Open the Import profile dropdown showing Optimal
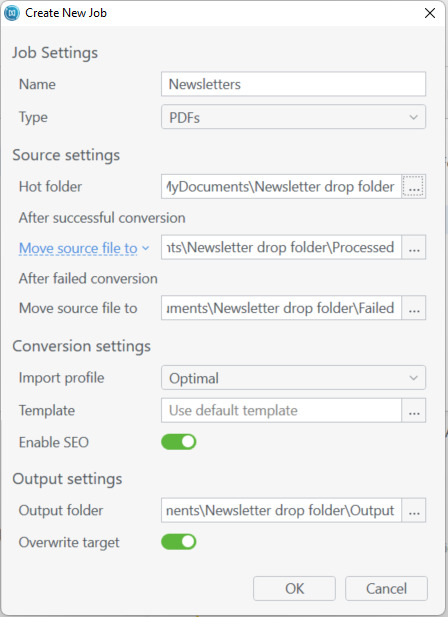The image size is (448, 617). [x=293, y=378]
